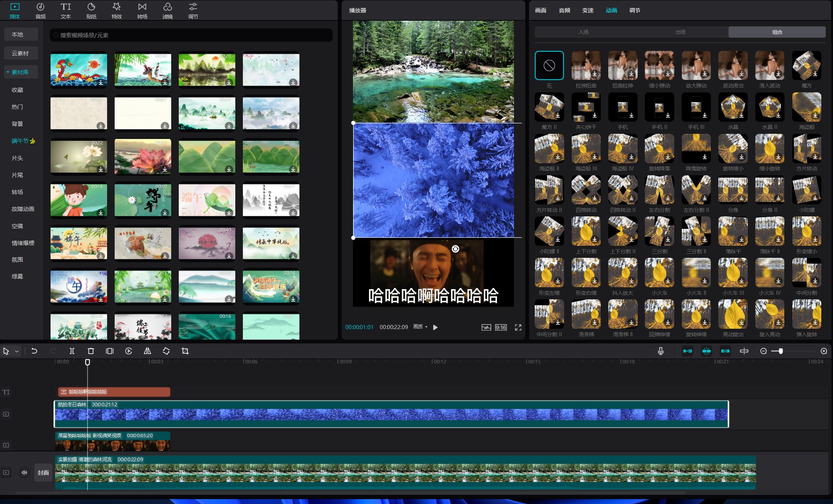Zoom out the timeline with minus icon

pyautogui.click(x=763, y=351)
